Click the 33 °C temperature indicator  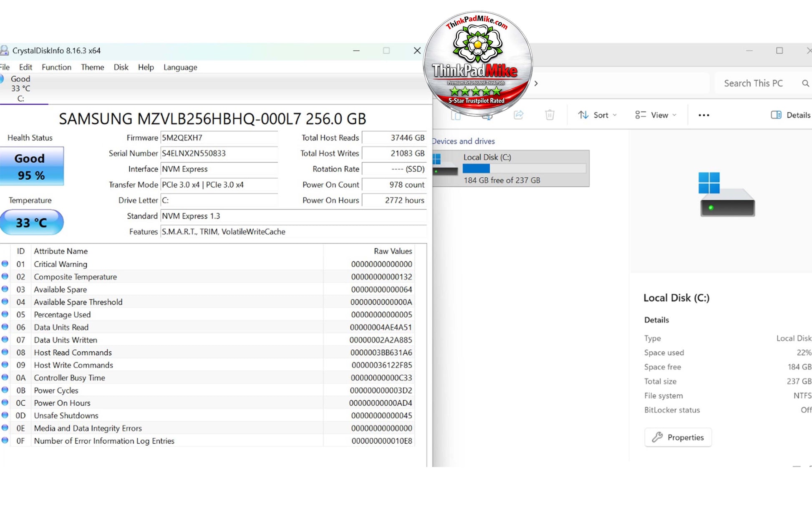click(32, 222)
